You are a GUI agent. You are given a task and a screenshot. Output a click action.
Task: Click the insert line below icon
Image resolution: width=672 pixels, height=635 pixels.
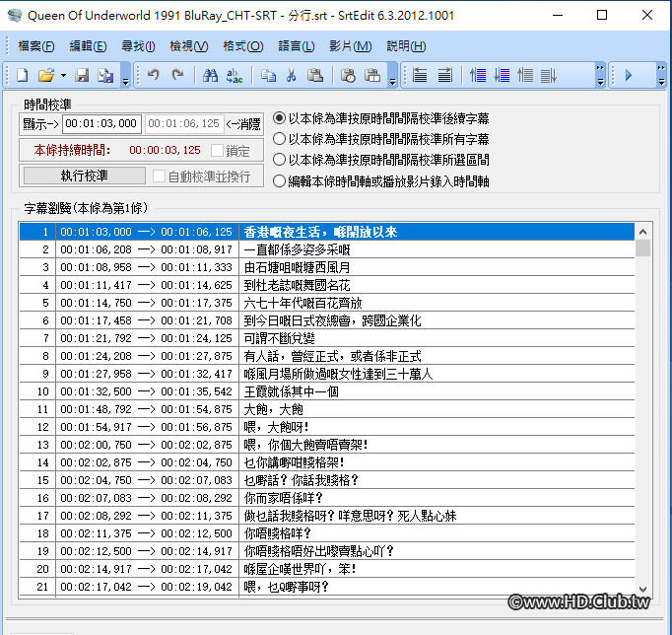[502, 76]
